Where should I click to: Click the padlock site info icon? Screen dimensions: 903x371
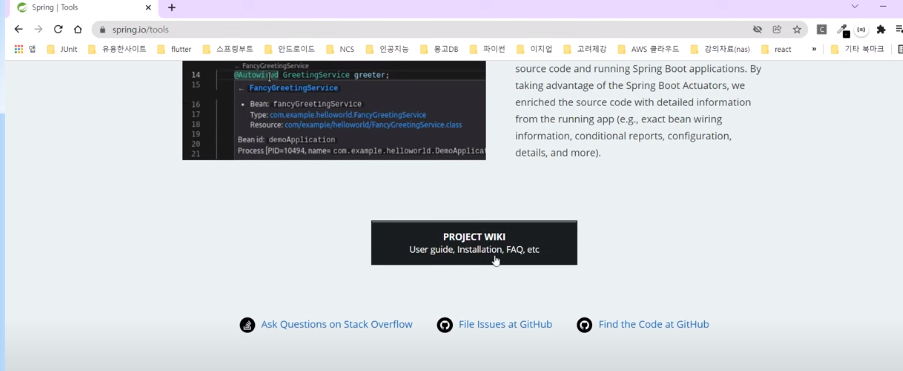103,29
